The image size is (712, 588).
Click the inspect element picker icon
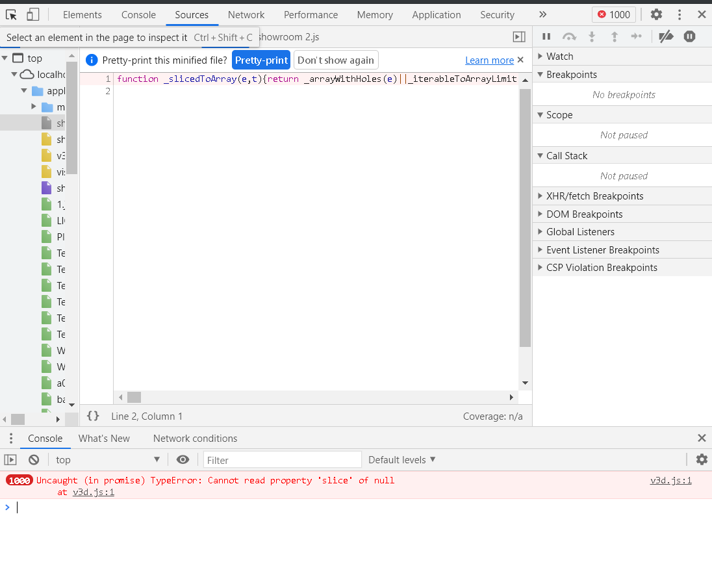pos(12,14)
